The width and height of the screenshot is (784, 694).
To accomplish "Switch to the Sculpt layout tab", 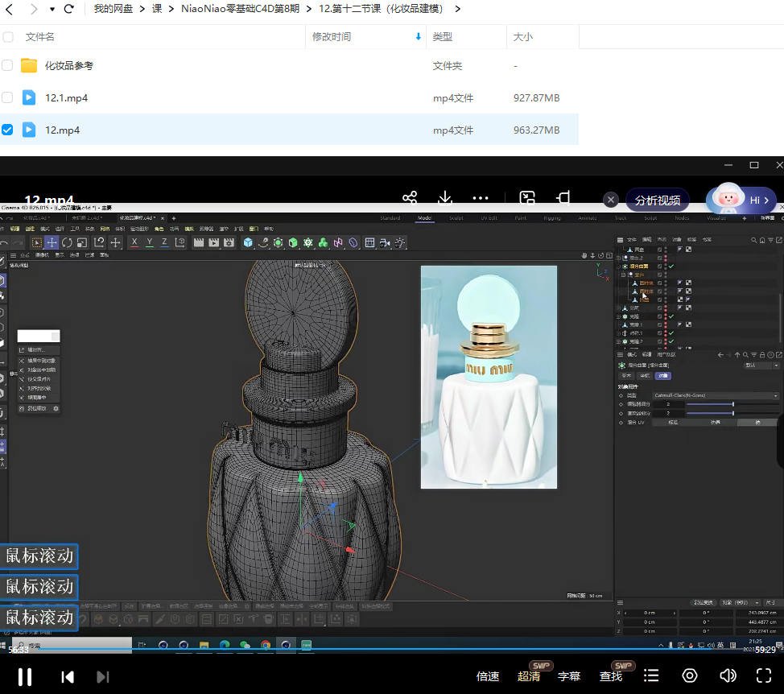I will pos(456,217).
